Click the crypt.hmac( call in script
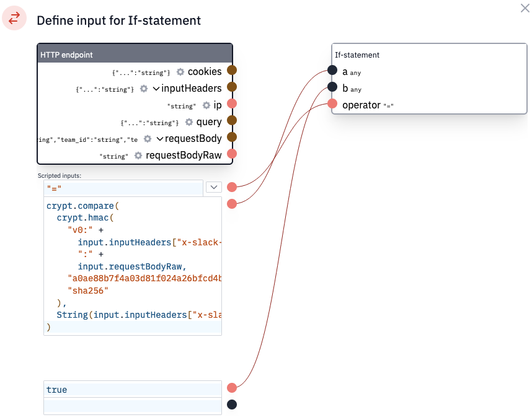 click(85, 217)
